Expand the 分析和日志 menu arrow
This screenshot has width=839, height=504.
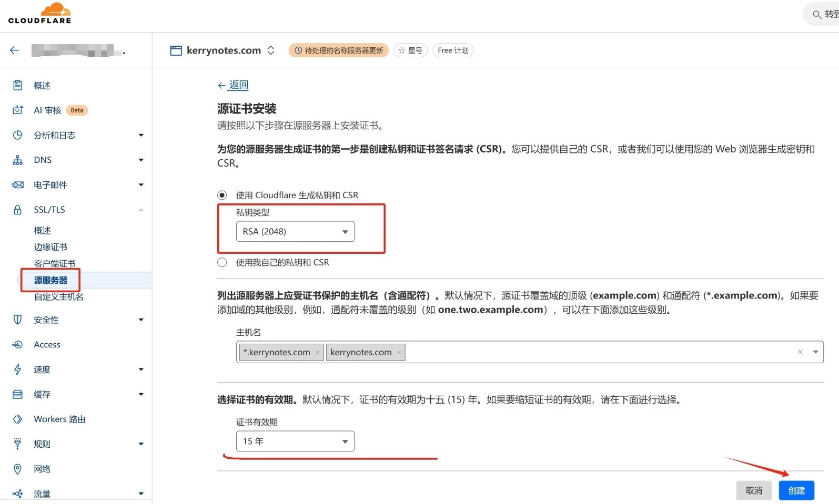coord(141,135)
